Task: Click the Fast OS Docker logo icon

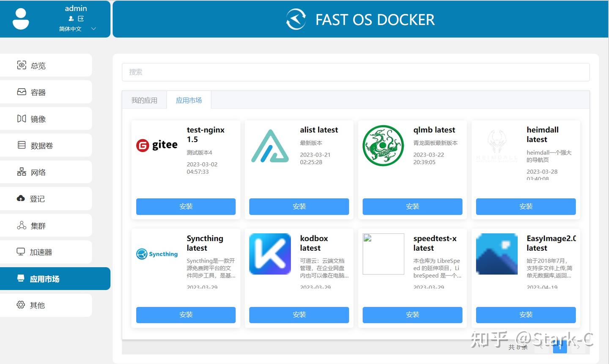Action: click(x=296, y=19)
